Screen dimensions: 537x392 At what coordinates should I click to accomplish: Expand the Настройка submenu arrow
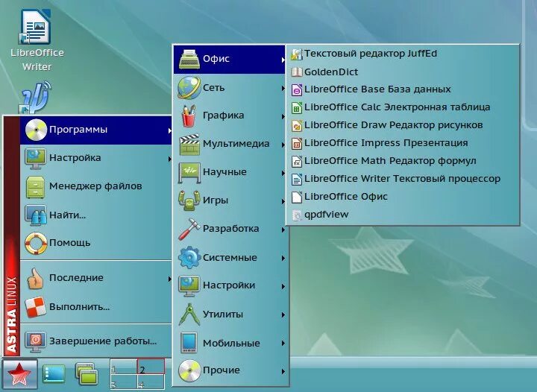[x=170, y=159]
